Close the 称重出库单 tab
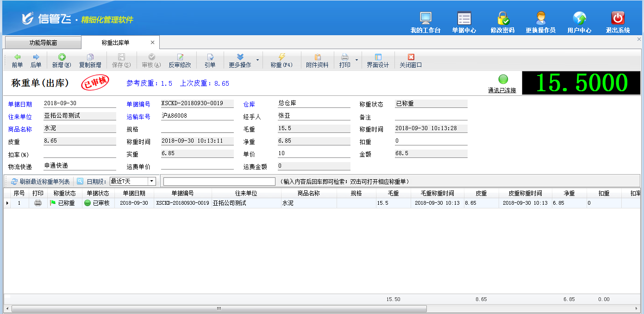 tap(153, 43)
